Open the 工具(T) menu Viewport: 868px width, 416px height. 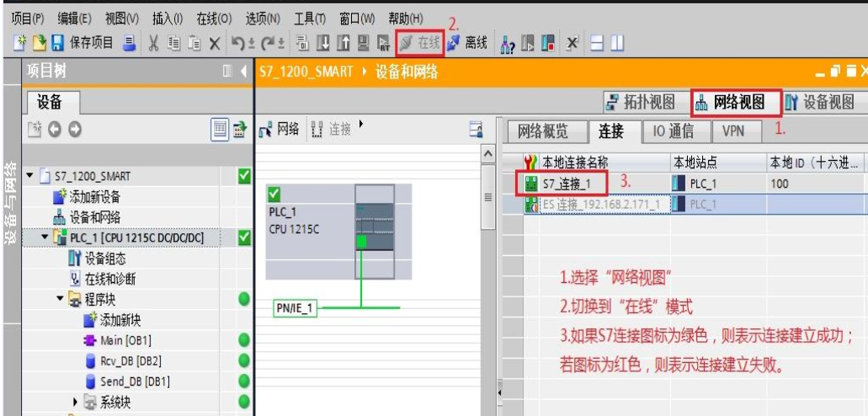tap(310, 19)
